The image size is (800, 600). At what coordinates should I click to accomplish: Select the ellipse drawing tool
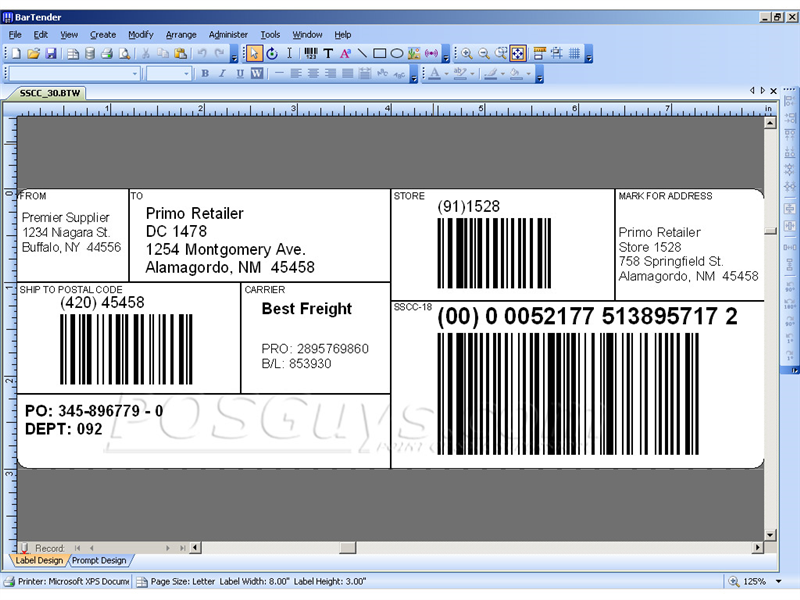tap(397, 54)
